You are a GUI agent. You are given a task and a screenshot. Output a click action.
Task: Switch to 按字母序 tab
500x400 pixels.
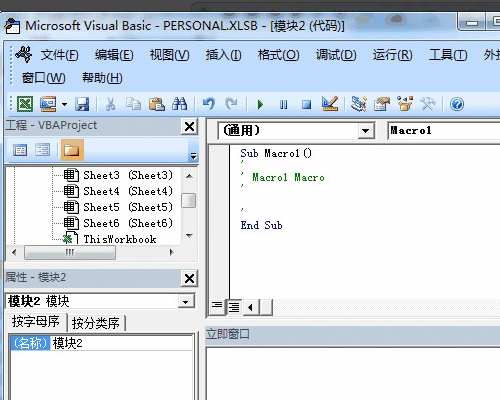[36, 322]
